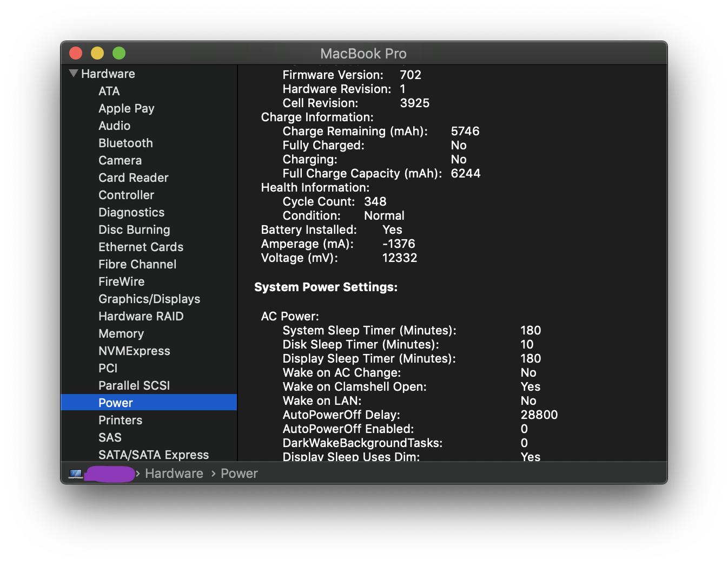
Task: Click the Charge Information heading
Action: point(317,117)
